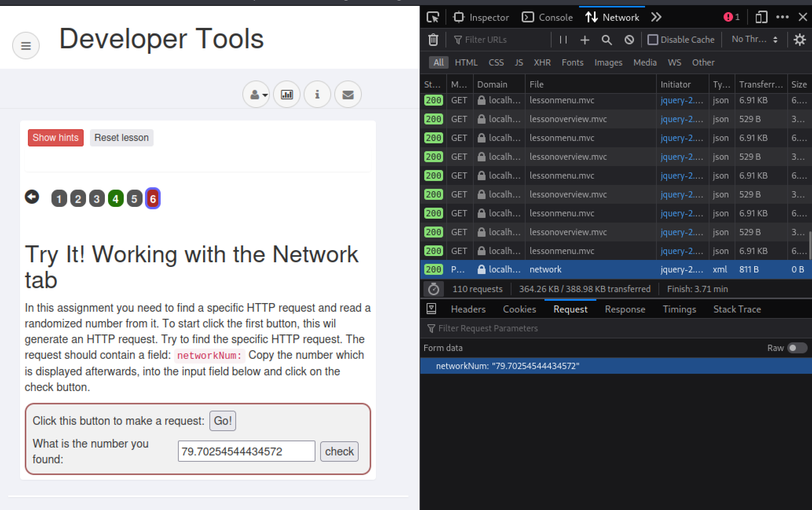This screenshot has width=812, height=510.
Task: Open the user profile dropdown icon
Action: 257,95
